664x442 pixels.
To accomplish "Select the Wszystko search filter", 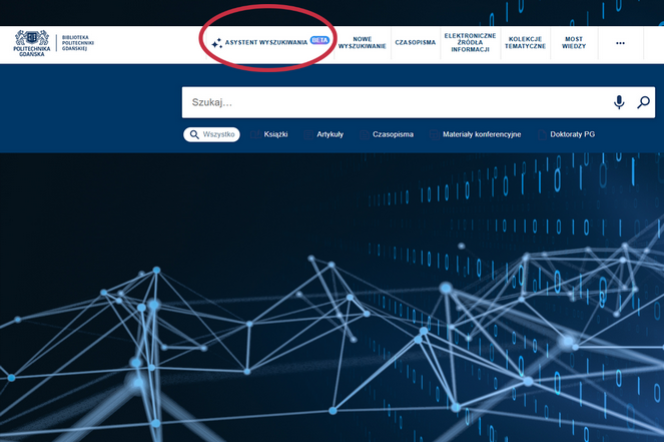I will tap(212, 134).
